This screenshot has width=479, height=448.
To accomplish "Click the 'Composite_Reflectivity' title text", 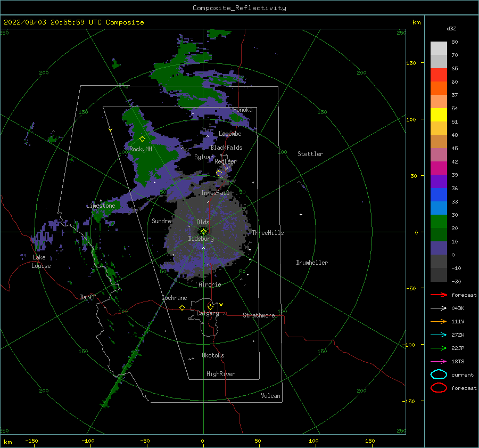I will tap(240, 8).
